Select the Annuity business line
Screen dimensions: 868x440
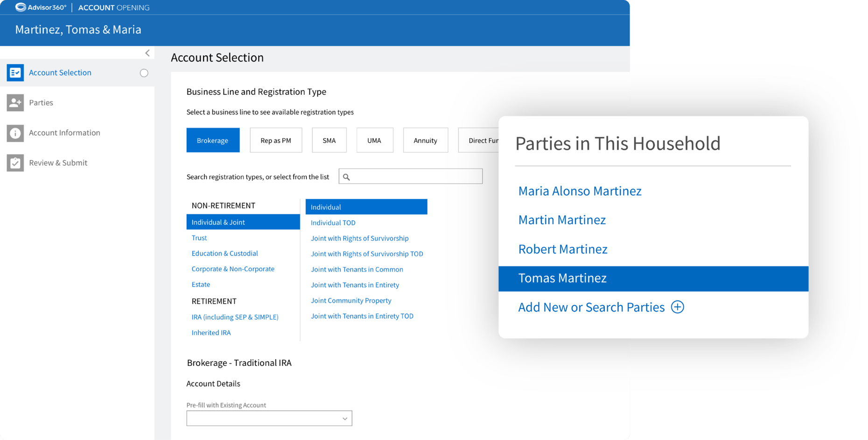click(425, 140)
